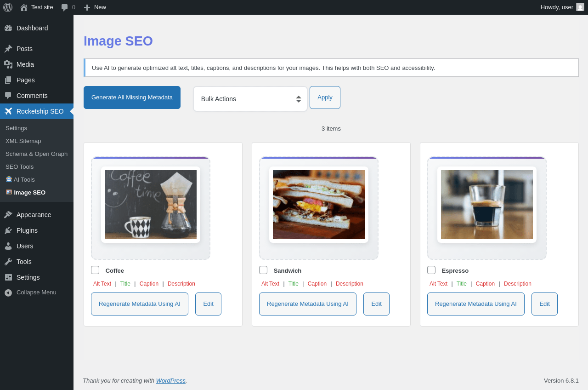Viewport: 588px width, 390px height.
Task: Collapse the admin sidebar menu
Action: [x=37, y=292]
